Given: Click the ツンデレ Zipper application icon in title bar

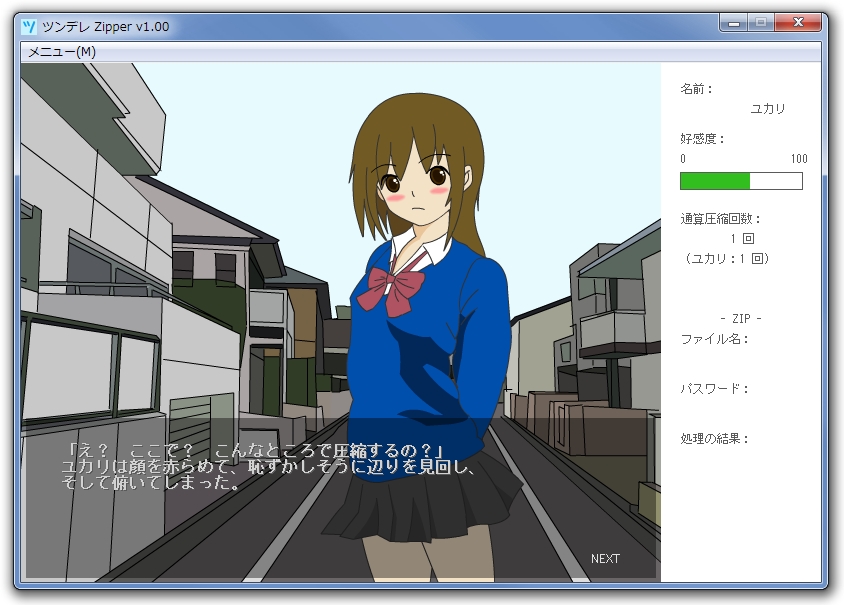Looking at the screenshot, I should pos(31,27).
